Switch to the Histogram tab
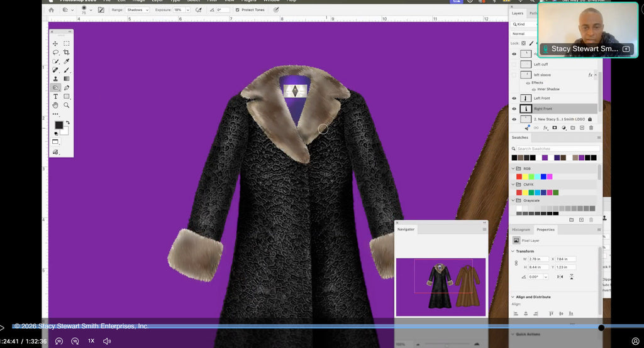The width and height of the screenshot is (644, 348). click(521, 230)
